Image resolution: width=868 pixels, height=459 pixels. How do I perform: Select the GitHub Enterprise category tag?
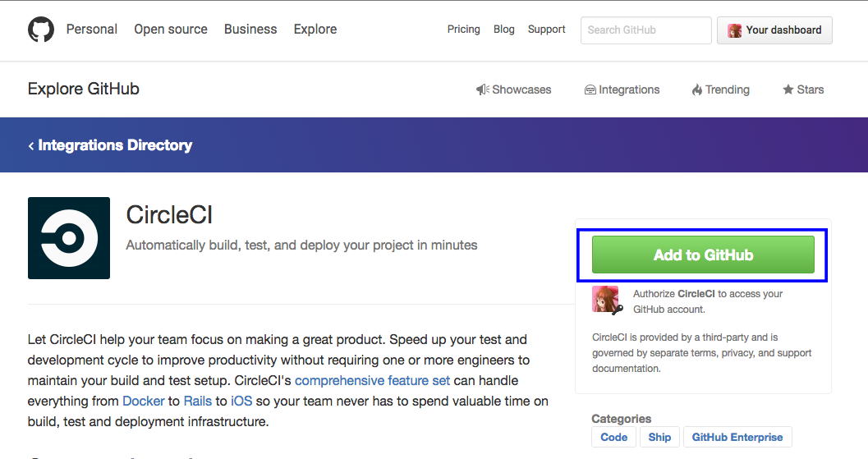click(x=737, y=437)
